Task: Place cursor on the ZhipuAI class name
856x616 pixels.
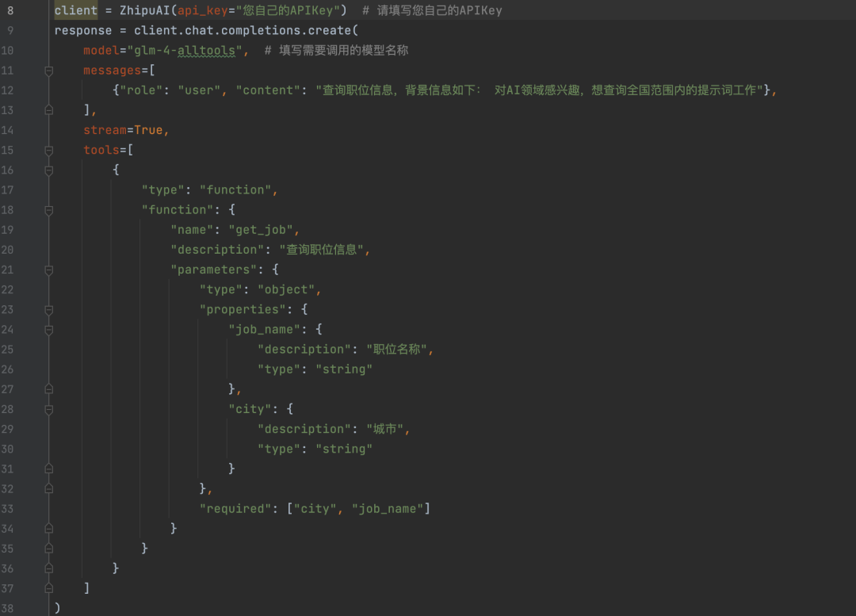Action: 141,11
